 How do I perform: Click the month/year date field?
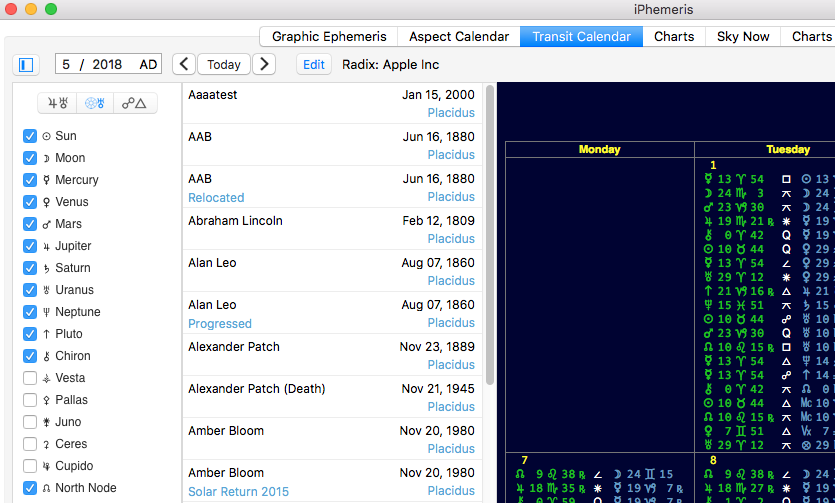pos(109,64)
